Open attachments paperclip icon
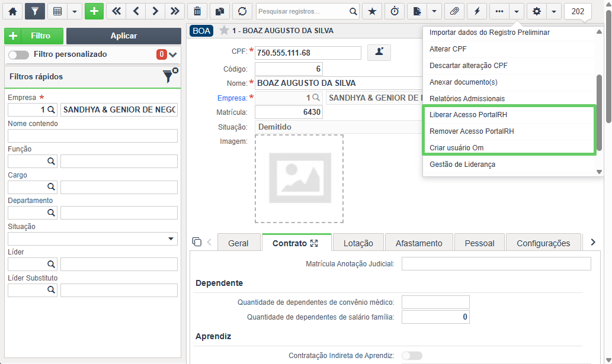The width and height of the screenshot is (612, 364). (x=454, y=11)
